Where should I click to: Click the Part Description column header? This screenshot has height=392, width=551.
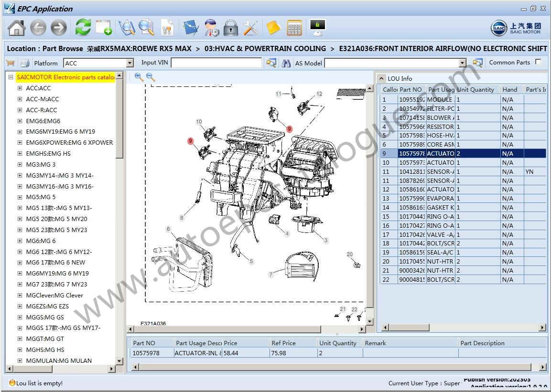point(503,343)
